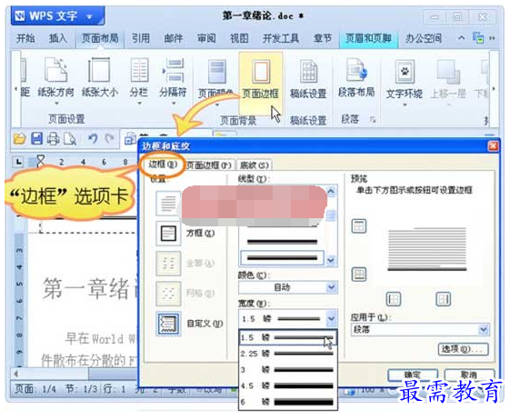Select the 方框 box border setting
510x420 pixels.
pyautogui.click(x=168, y=234)
